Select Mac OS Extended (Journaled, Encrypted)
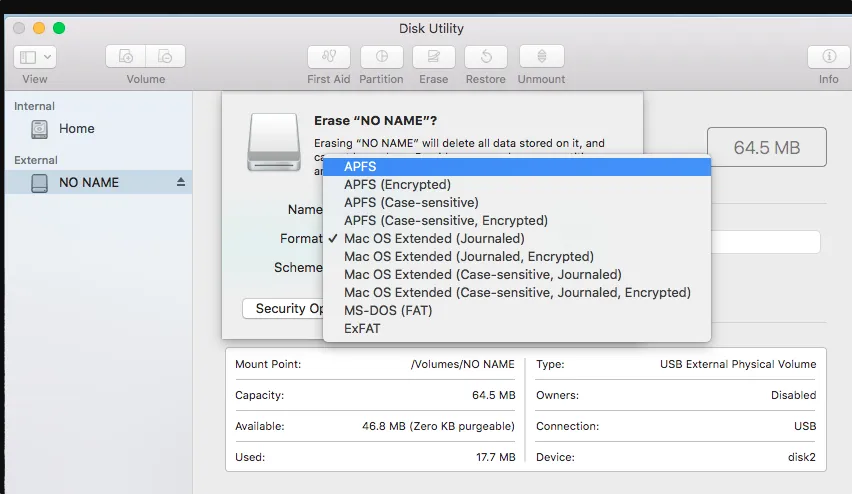The image size is (852, 494). [x=517, y=257]
